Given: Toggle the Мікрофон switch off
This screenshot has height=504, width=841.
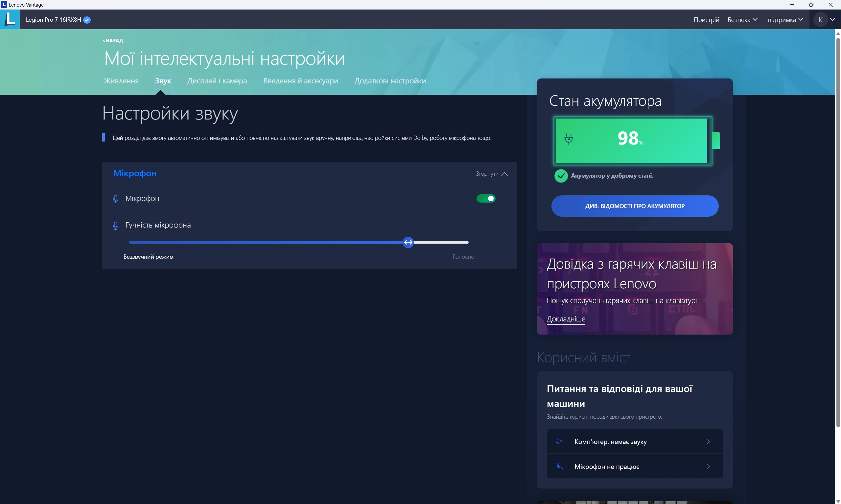Looking at the screenshot, I should [x=486, y=198].
